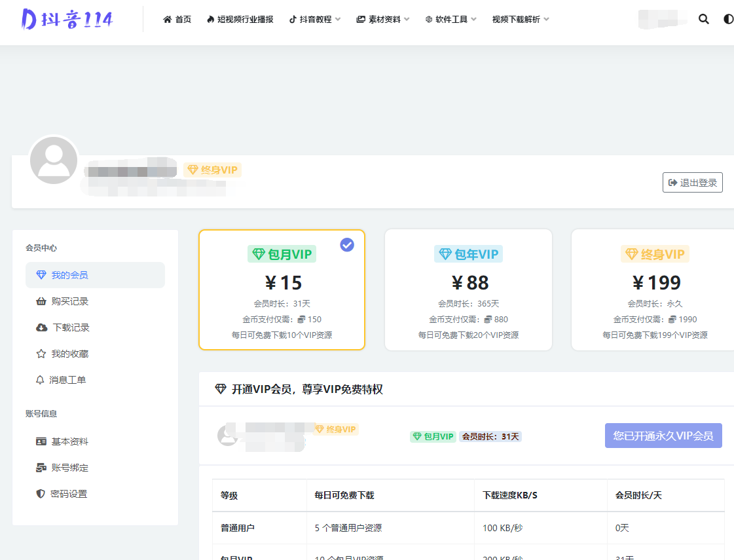
Task: Open 下载记录 in the sidebar
Action: (95, 327)
